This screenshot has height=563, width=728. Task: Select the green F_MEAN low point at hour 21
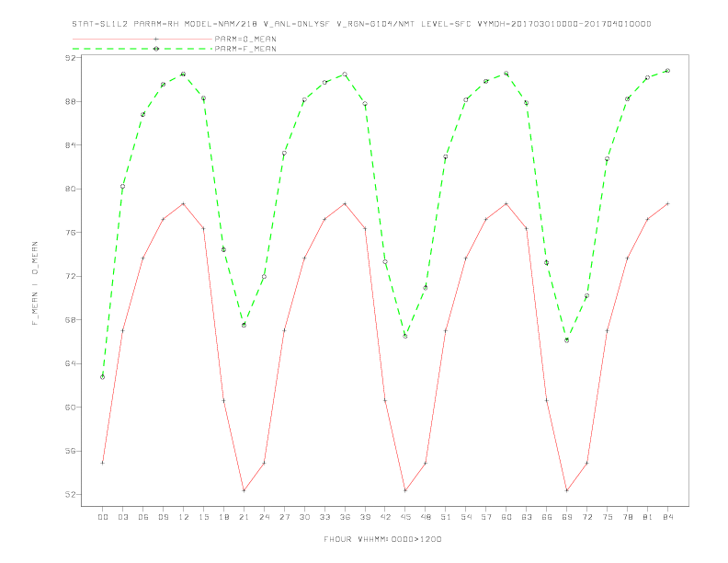(x=244, y=325)
